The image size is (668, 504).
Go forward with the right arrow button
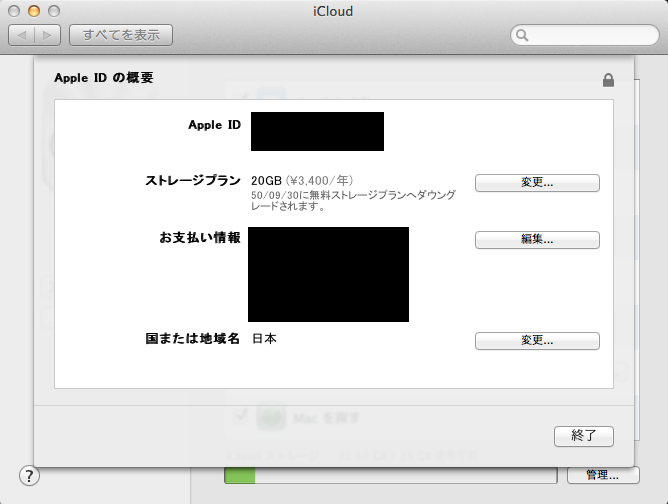[x=47, y=35]
